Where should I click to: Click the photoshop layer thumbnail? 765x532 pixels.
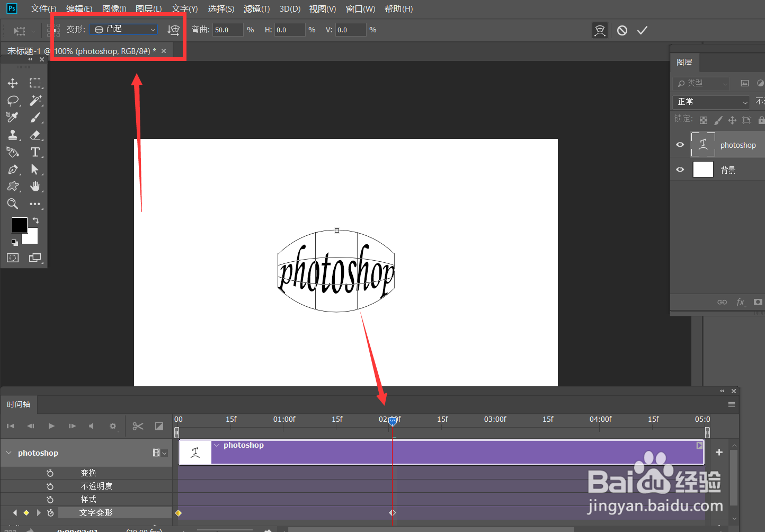point(703,144)
